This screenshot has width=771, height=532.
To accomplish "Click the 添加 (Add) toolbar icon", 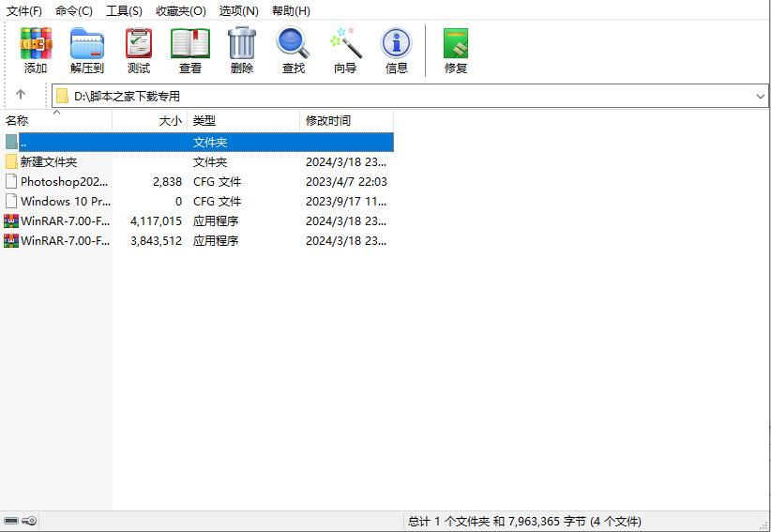I will (x=36, y=43).
